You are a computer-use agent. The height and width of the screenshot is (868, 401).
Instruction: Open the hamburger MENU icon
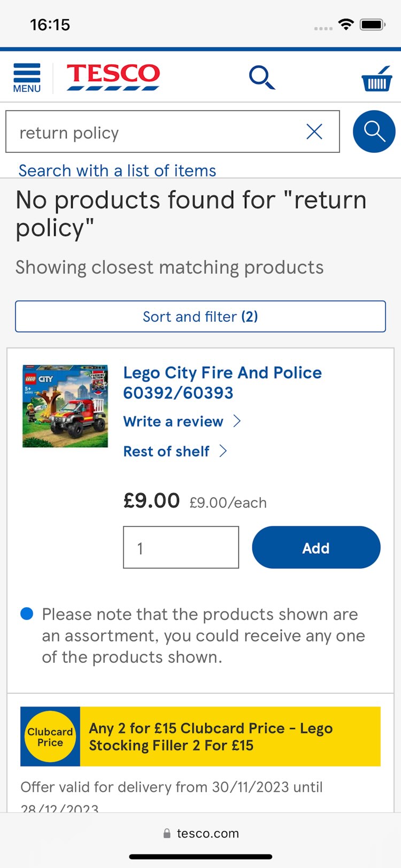[27, 77]
